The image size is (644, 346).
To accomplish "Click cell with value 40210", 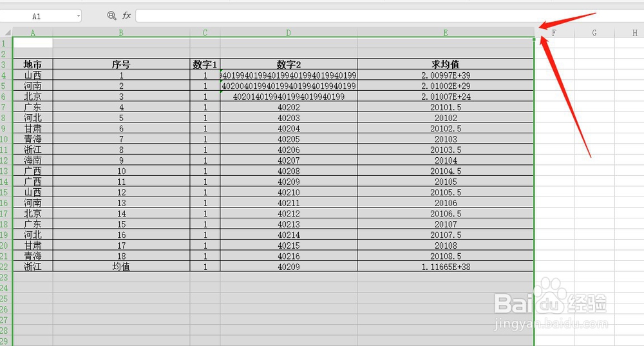I will click(x=289, y=192).
